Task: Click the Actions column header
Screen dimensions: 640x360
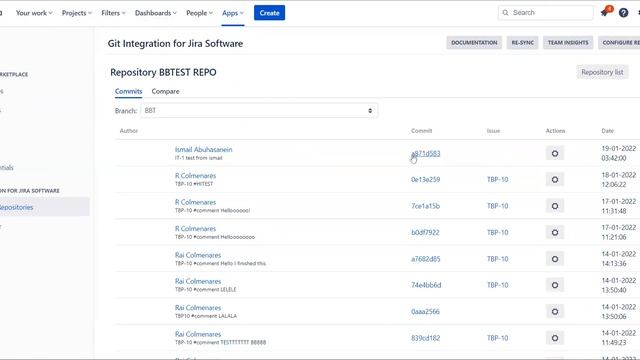Action: coord(555,131)
